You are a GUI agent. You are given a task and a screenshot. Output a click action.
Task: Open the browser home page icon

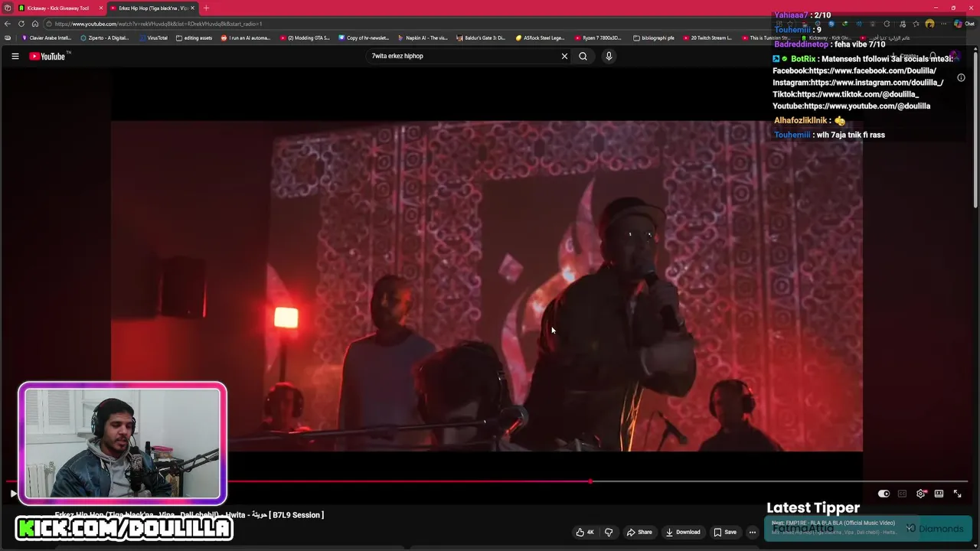(x=34, y=24)
